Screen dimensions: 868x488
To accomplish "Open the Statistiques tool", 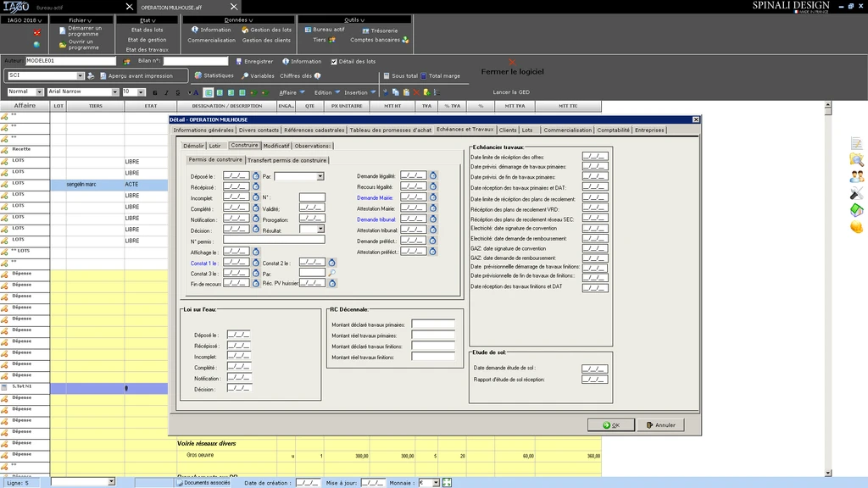I will click(x=213, y=75).
